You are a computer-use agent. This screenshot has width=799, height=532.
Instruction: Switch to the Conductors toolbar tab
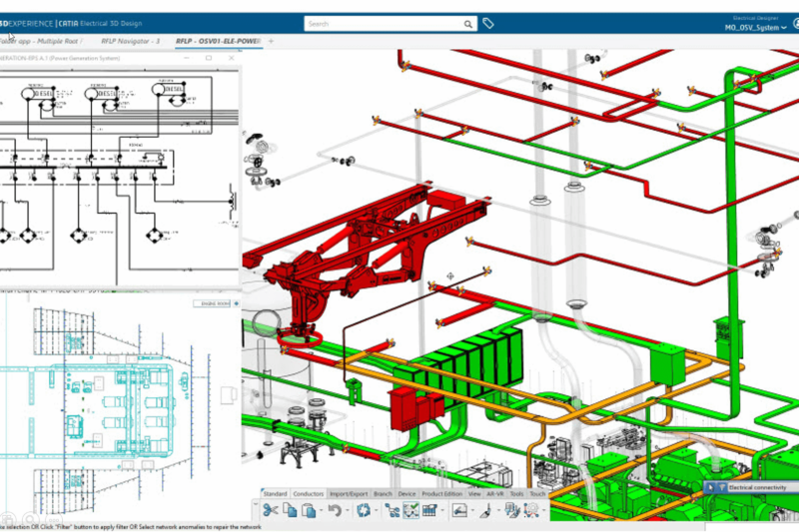pyautogui.click(x=310, y=494)
